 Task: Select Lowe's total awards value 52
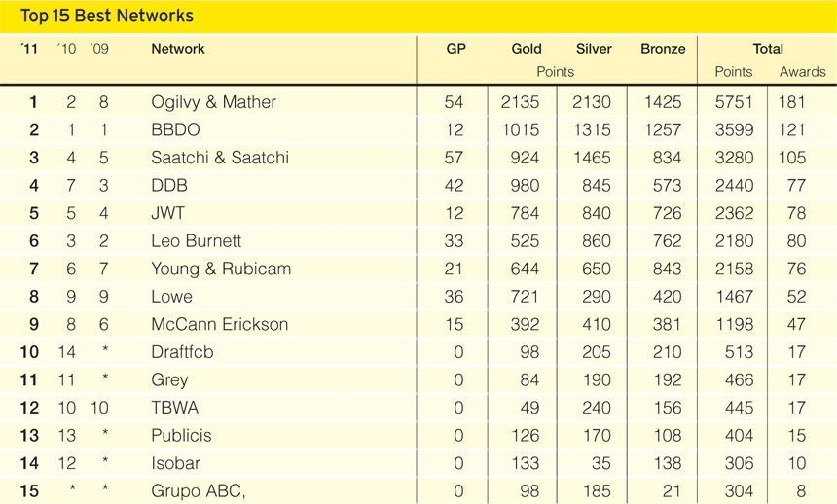[796, 297]
